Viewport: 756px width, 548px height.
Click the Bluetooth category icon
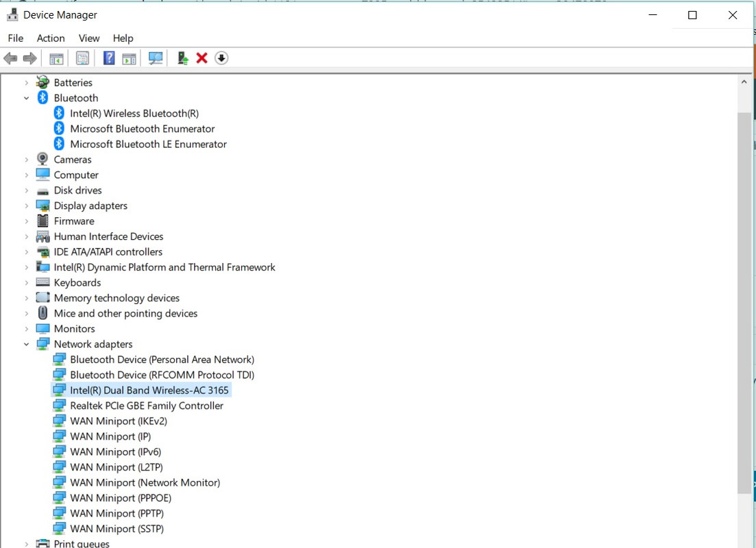[x=42, y=98]
